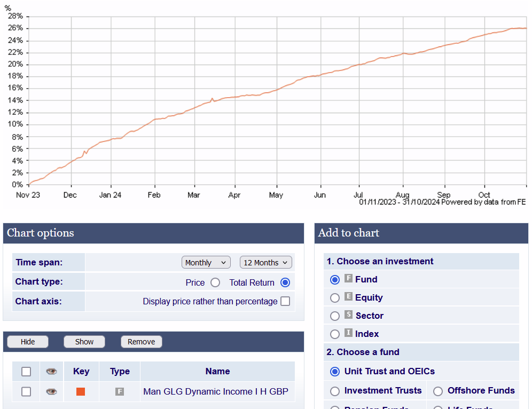532x409 pixels.
Task: Open the 12 Months period dropdown
Action: 266,262
